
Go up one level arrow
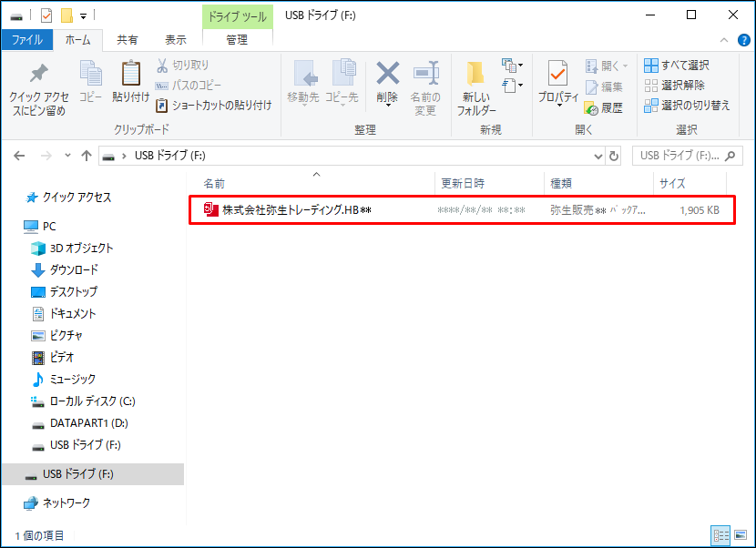[87, 156]
